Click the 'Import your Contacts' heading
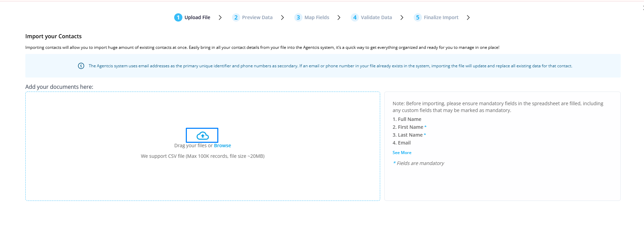 (x=53, y=36)
